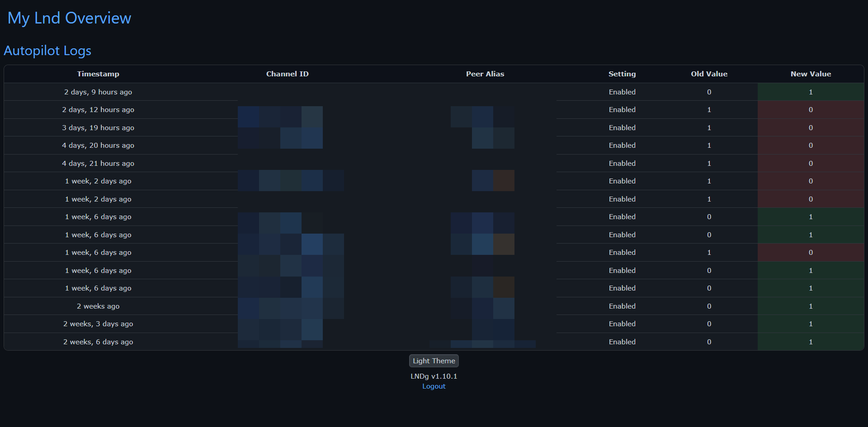Click the New Value column header

point(811,74)
